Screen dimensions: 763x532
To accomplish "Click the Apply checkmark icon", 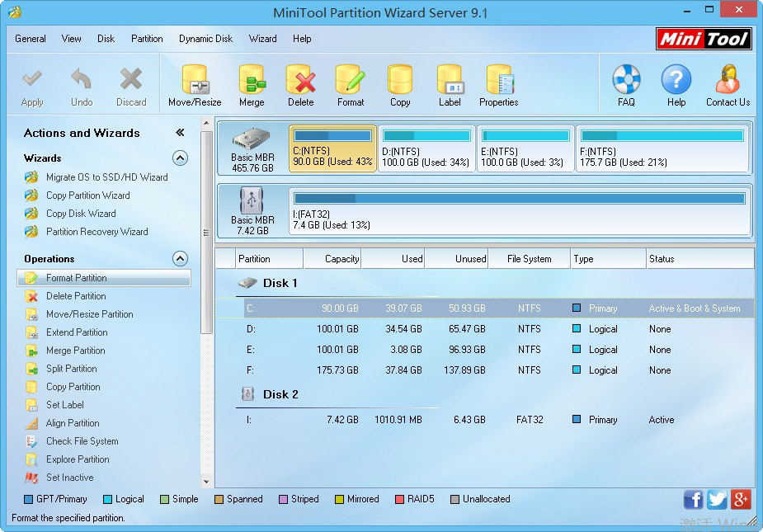I will click(32, 79).
